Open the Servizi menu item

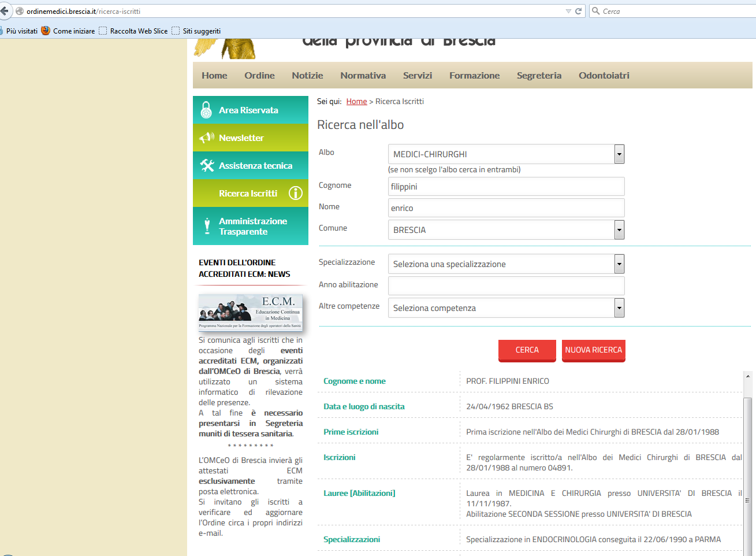(x=418, y=75)
